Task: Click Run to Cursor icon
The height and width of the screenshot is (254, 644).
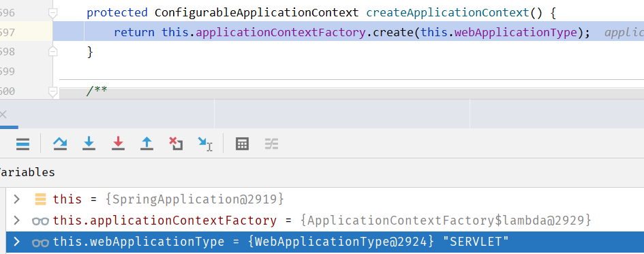Action: pyautogui.click(x=205, y=143)
